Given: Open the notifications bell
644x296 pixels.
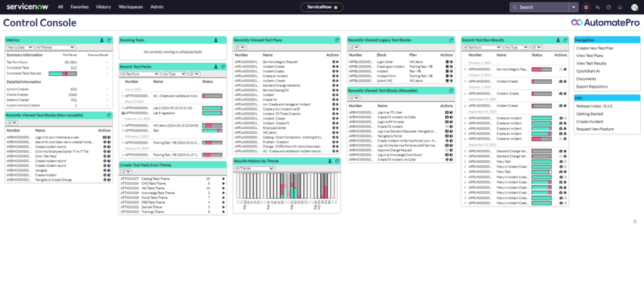Looking at the screenshot, I should click(619, 7).
